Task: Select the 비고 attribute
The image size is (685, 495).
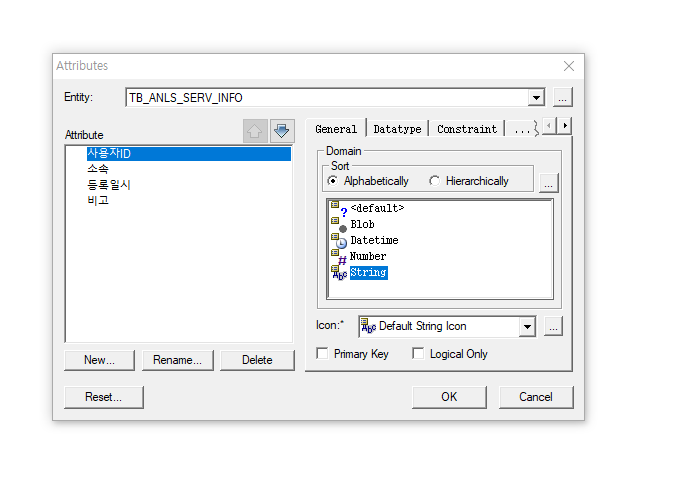Action: click(98, 201)
